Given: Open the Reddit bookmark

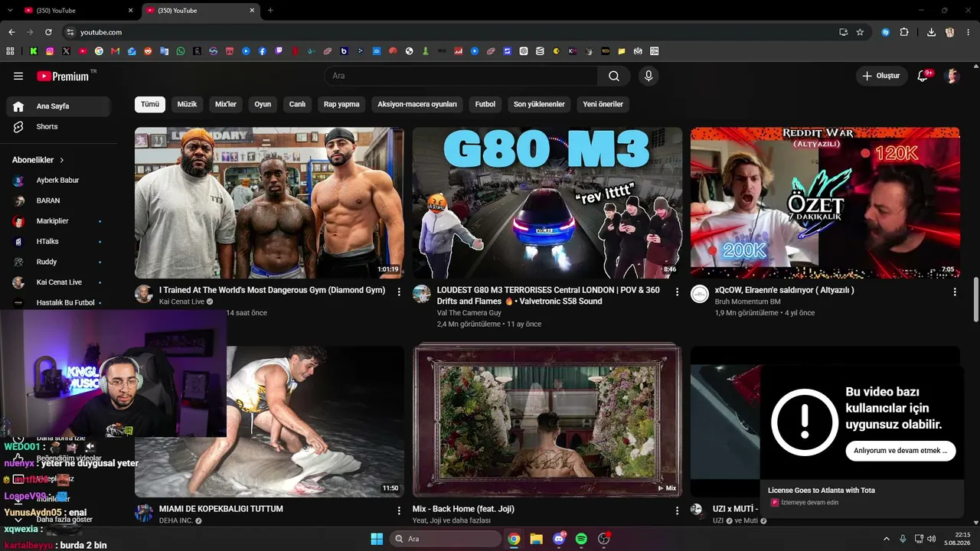Looking at the screenshot, I should 148,51.
